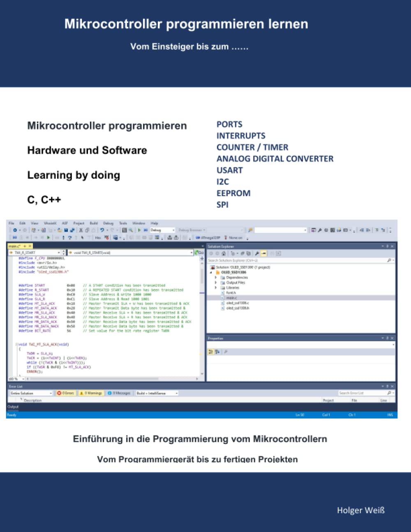Click the editor horizontal scrollbar
Viewport: 411px width, 532px height.
pyautogui.click(x=113, y=379)
